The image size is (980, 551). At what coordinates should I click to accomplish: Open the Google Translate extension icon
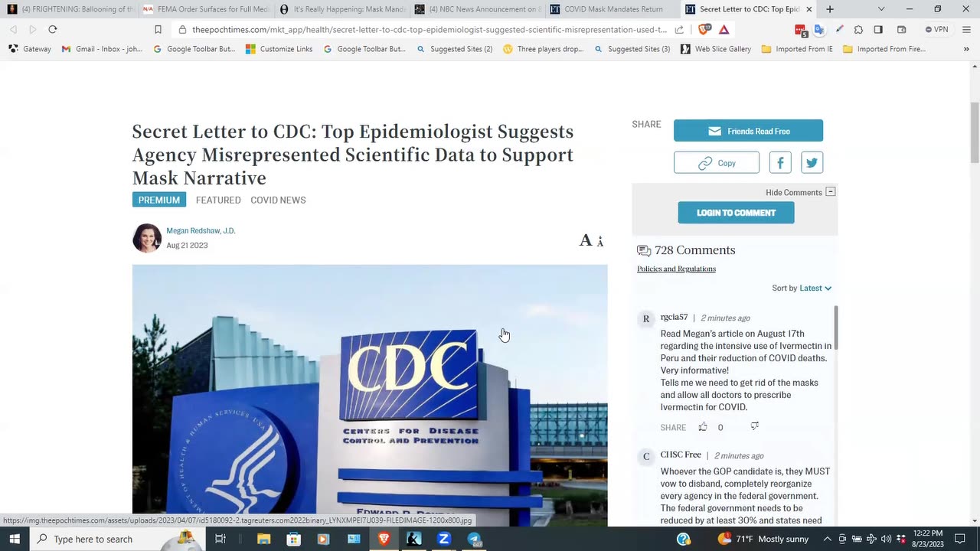tap(819, 29)
